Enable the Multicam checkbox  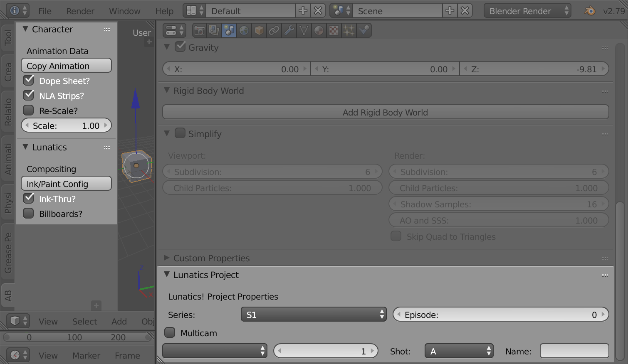tap(170, 333)
